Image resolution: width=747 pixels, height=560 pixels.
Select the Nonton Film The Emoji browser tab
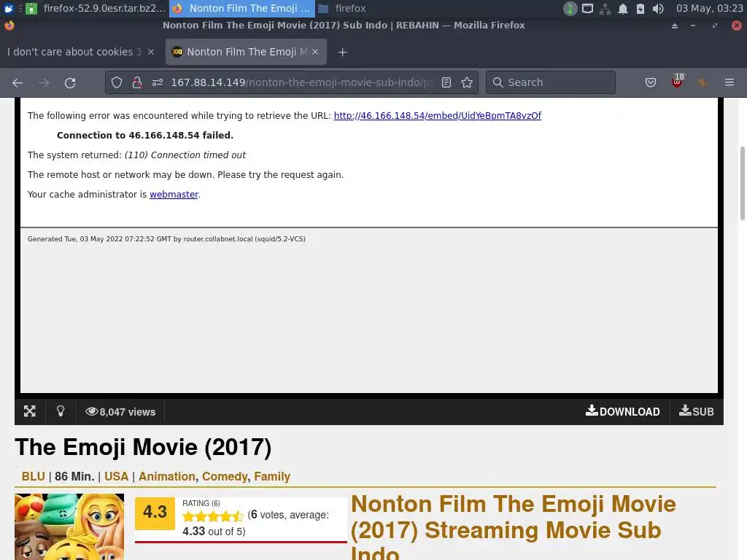click(x=246, y=52)
